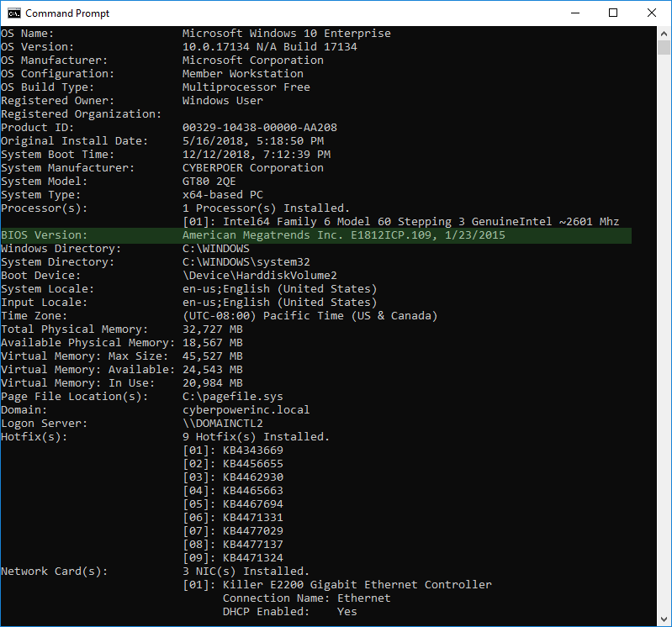Click hotfix entry KB4467694
The width and height of the screenshot is (672, 627).
coord(233,504)
